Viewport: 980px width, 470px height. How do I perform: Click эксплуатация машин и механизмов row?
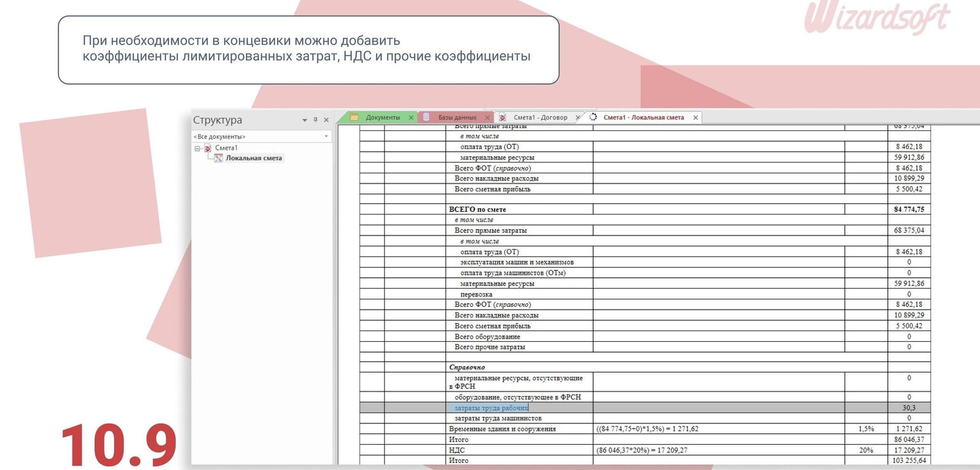[645, 262]
